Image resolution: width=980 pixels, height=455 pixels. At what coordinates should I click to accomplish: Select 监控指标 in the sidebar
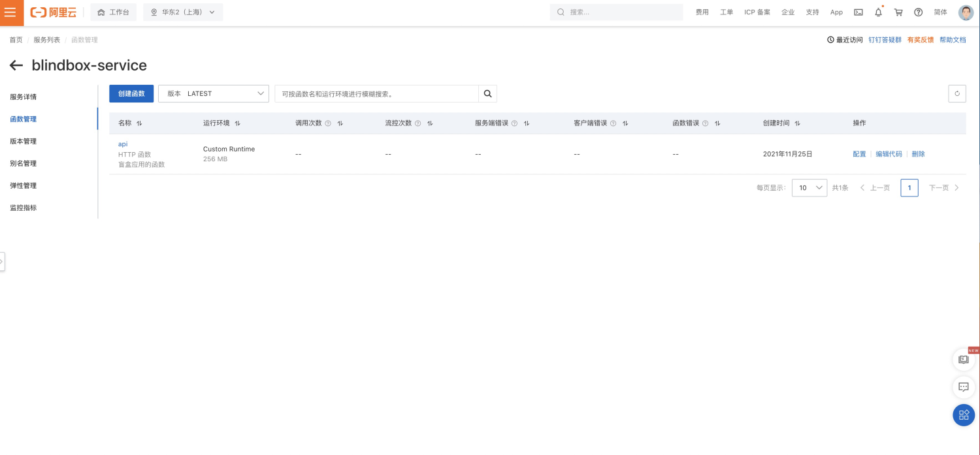click(24, 208)
